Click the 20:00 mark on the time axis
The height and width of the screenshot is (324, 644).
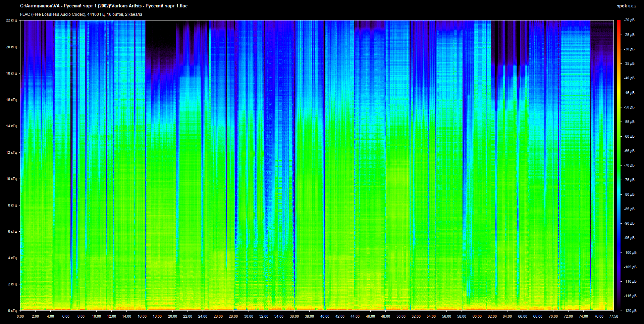(172, 316)
